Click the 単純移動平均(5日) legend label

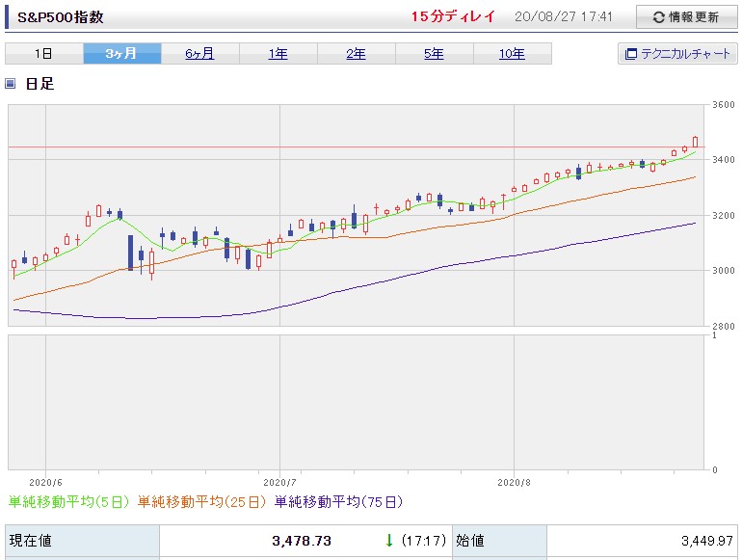point(68,502)
